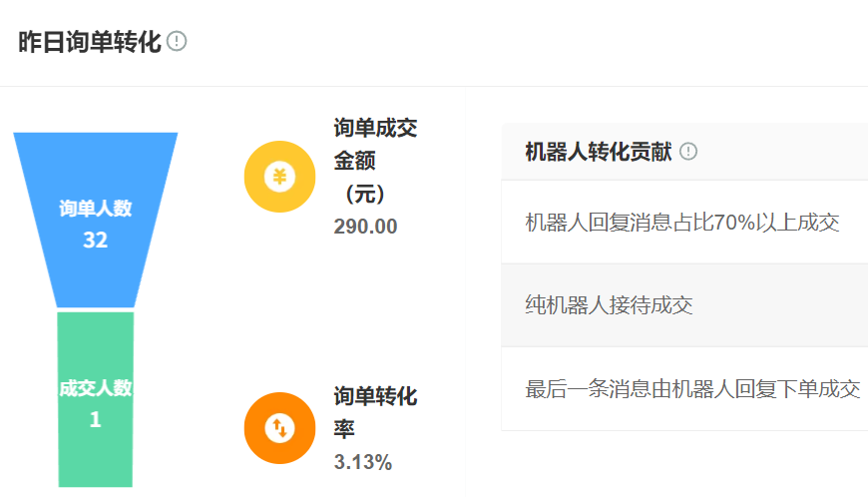Click the 询单转化率 label
This screenshot has height=497, width=868.
[x=375, y=412]
